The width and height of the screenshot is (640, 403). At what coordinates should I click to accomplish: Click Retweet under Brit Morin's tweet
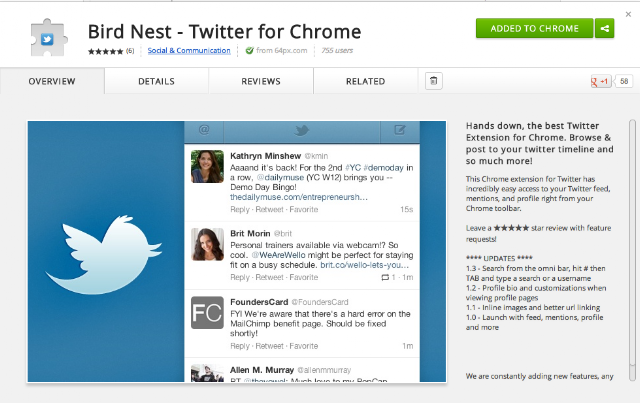point(269,277)
